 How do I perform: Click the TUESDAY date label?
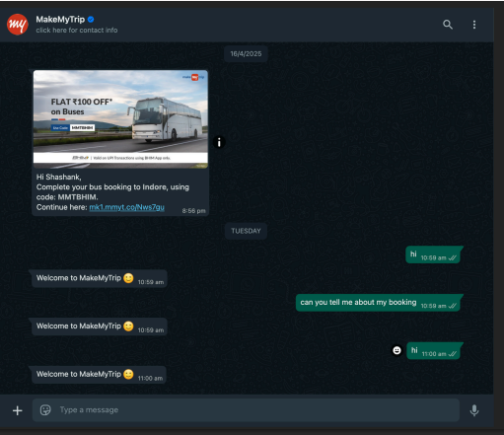[246, 231]
